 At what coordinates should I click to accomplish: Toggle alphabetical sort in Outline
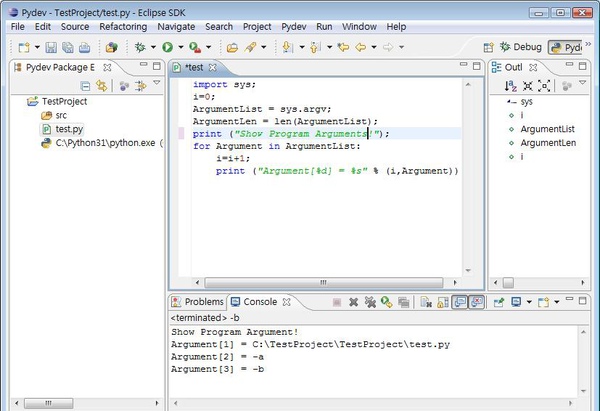click(x=510, y=86)
